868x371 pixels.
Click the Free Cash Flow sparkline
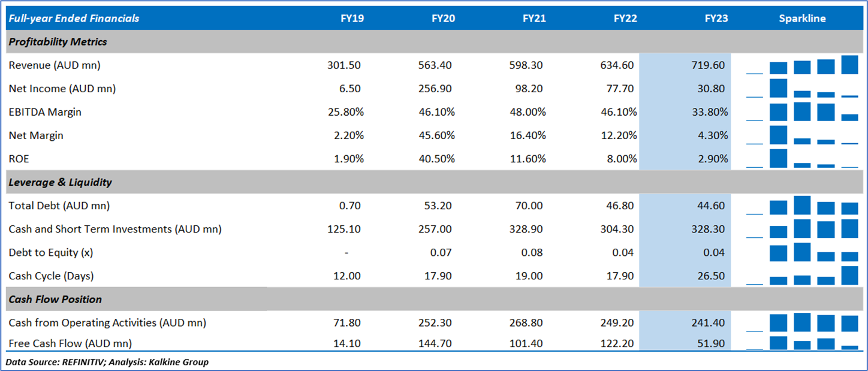click(x=802, y=343)
